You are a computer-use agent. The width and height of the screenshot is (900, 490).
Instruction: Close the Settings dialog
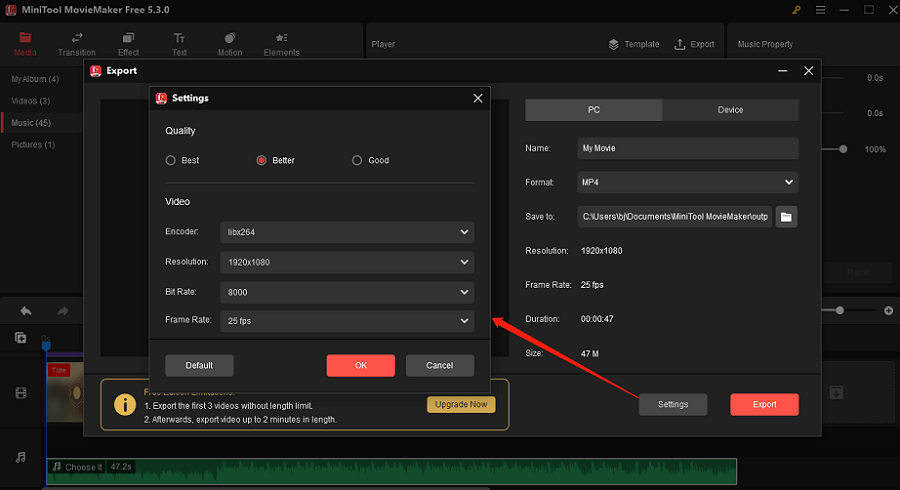point(478,98)
